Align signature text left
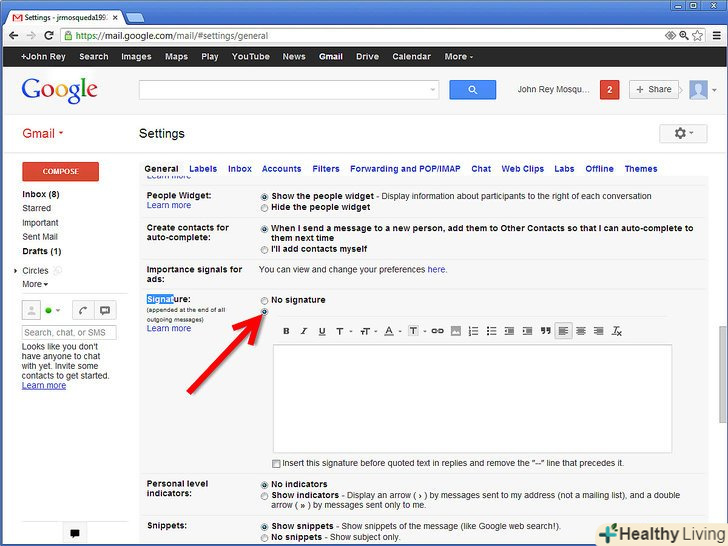 (x=563, y=331)
